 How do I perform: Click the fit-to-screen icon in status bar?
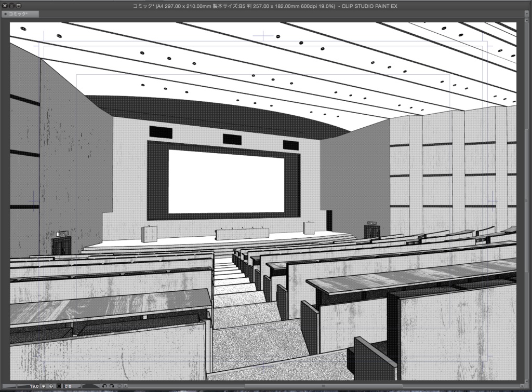pyautogui.click(x=59, y=386)
